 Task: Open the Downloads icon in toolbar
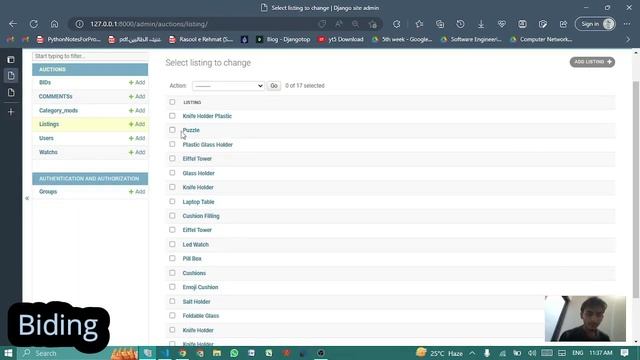tap(481, 24)
